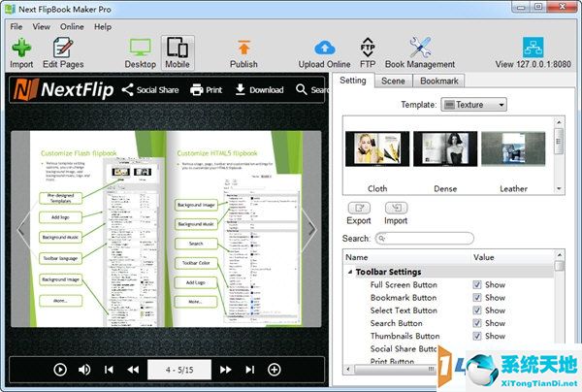Click the Name column header
Screen dimensions: 582x392
(x=406, y=257)
